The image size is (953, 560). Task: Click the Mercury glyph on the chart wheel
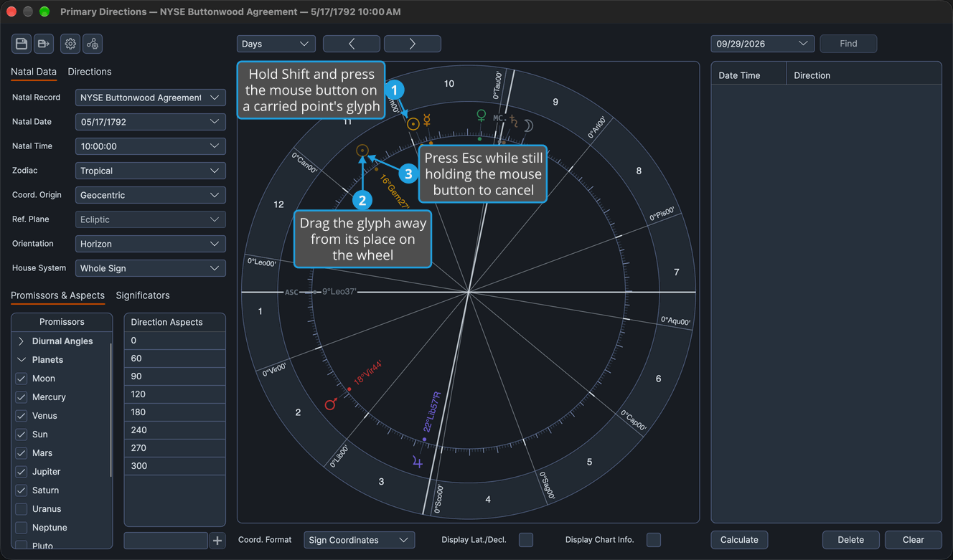coord(427,120)
